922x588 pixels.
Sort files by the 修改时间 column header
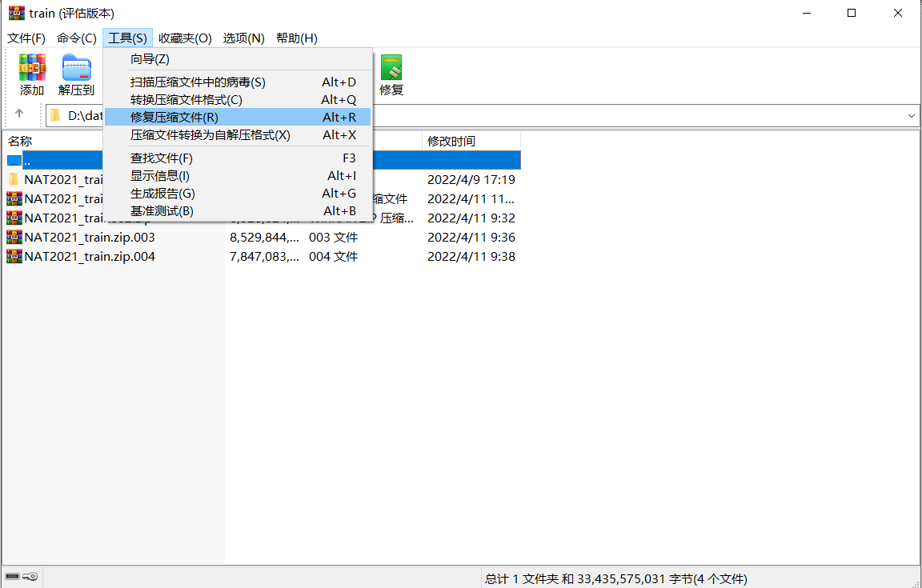451,140
